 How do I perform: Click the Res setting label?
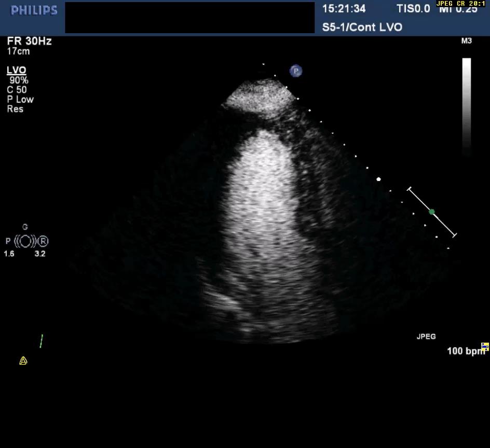pos(15,109)
